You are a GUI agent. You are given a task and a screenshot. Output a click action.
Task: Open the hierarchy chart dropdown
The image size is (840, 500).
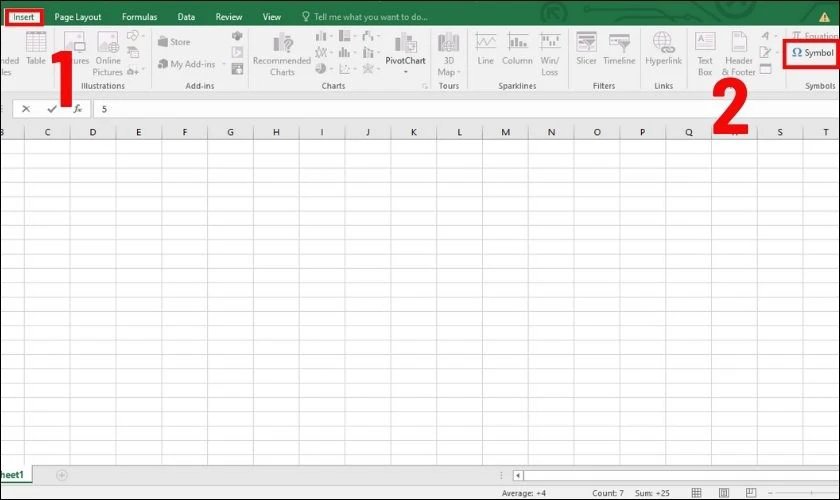348,36
